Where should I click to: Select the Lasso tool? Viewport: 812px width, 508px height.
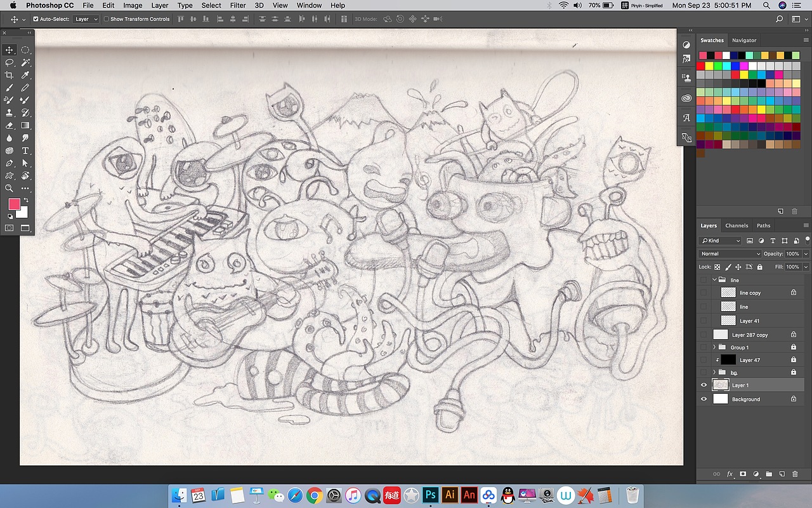click(10, 63)
